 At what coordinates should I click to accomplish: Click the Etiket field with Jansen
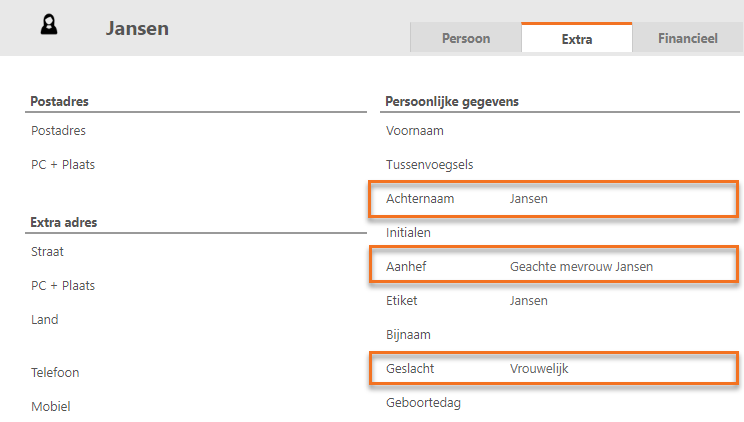553,301
